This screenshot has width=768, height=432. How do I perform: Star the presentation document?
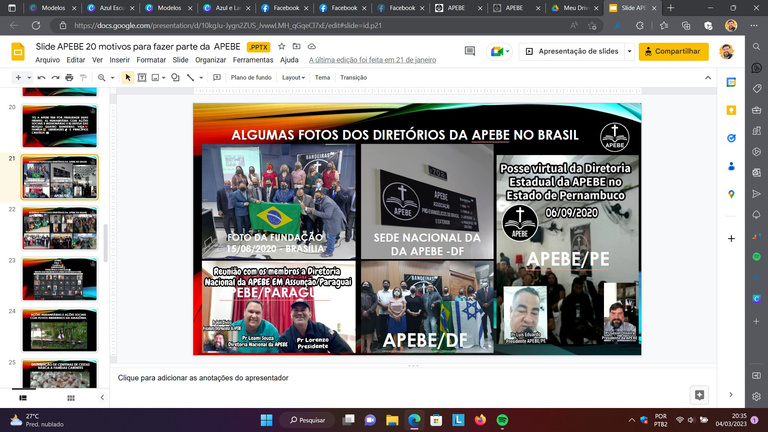coord(281,46)
